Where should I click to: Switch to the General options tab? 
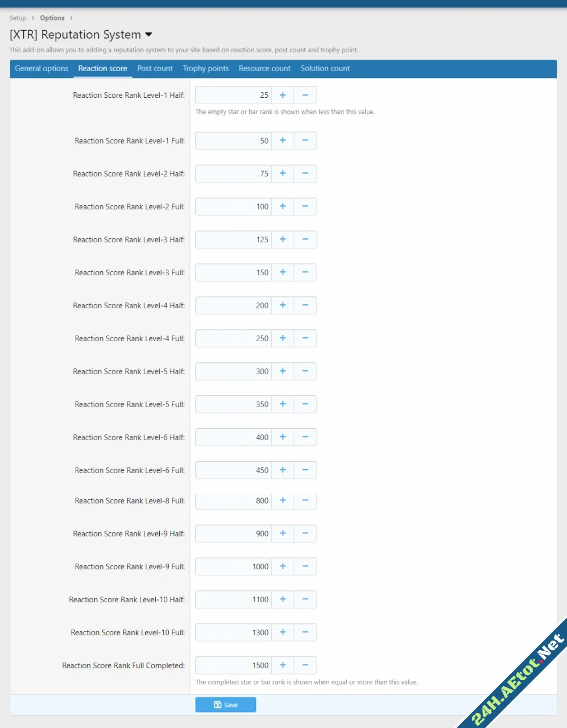pyautogui.click(x=42, y=68)
